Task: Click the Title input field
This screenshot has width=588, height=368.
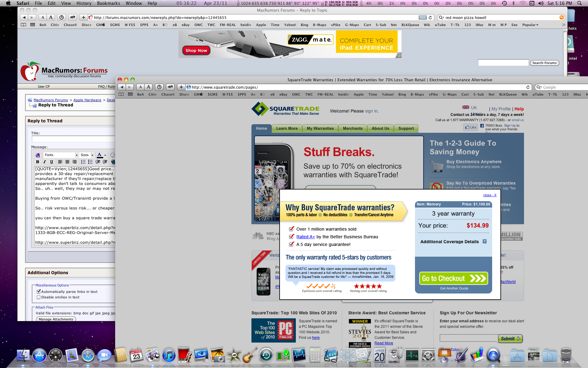Action: (x=73, y=139)
